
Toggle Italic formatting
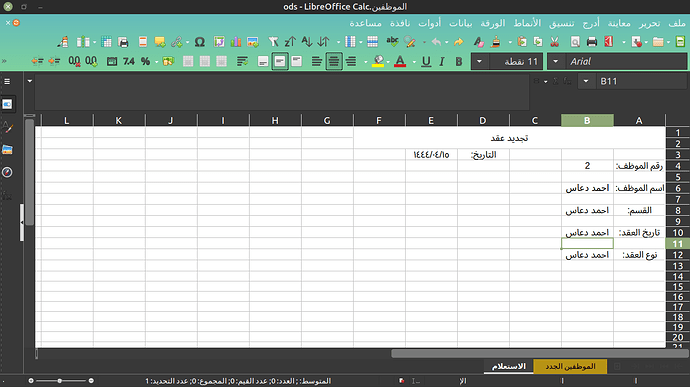tap(442, 61)
